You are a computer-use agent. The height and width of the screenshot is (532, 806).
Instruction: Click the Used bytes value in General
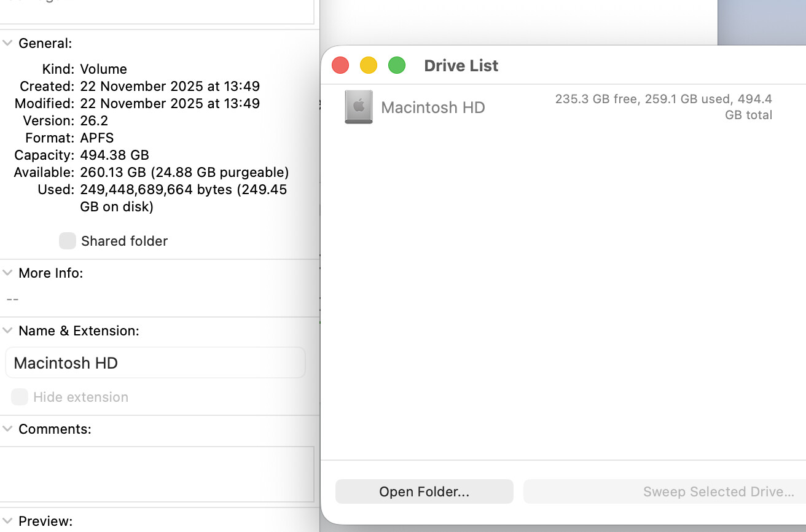pyautogui.click(x=183, y=190)
